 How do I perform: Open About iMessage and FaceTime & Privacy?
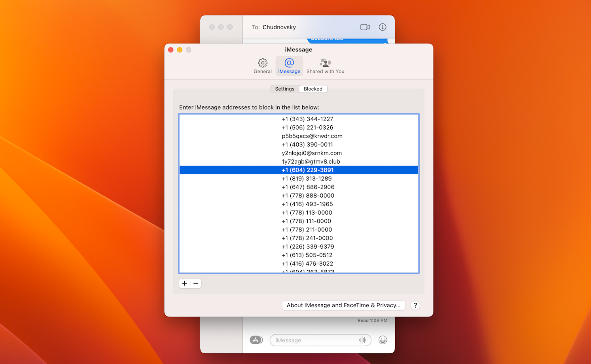[x=343, y=305]
